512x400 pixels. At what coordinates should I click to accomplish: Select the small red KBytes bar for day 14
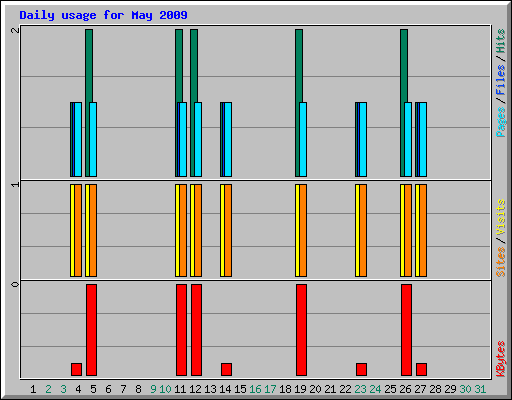(x=226, y=369)
